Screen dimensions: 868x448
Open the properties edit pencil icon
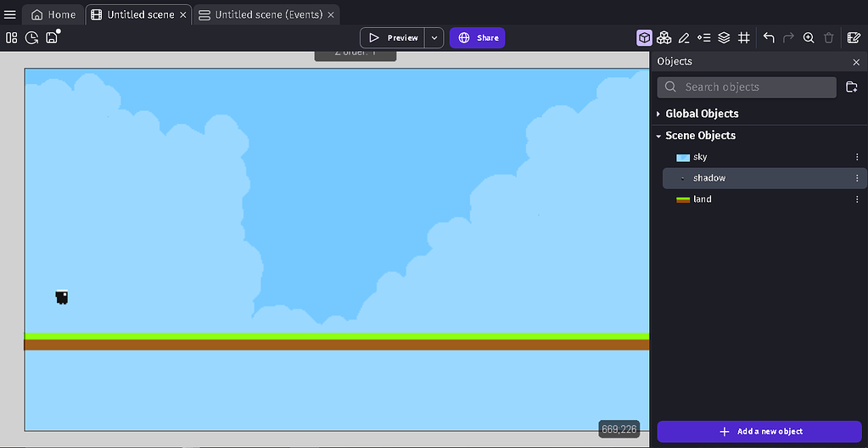point(684,37)
